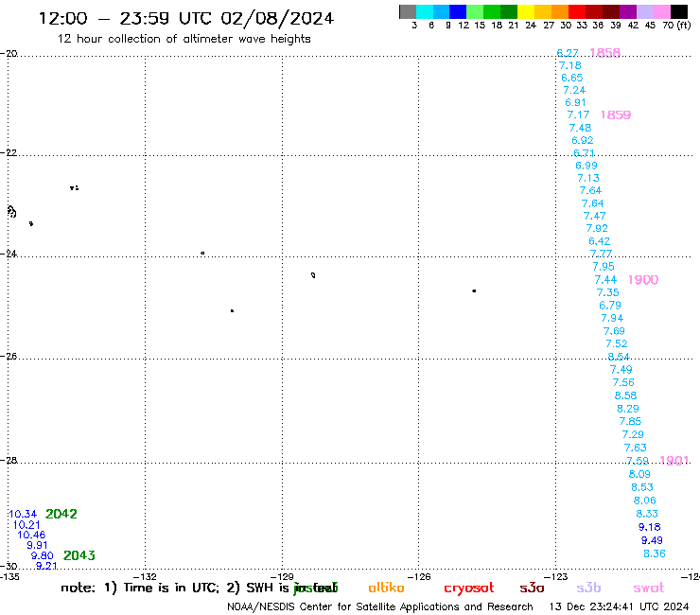Select the pink 1900 time label

pos(643,280)
